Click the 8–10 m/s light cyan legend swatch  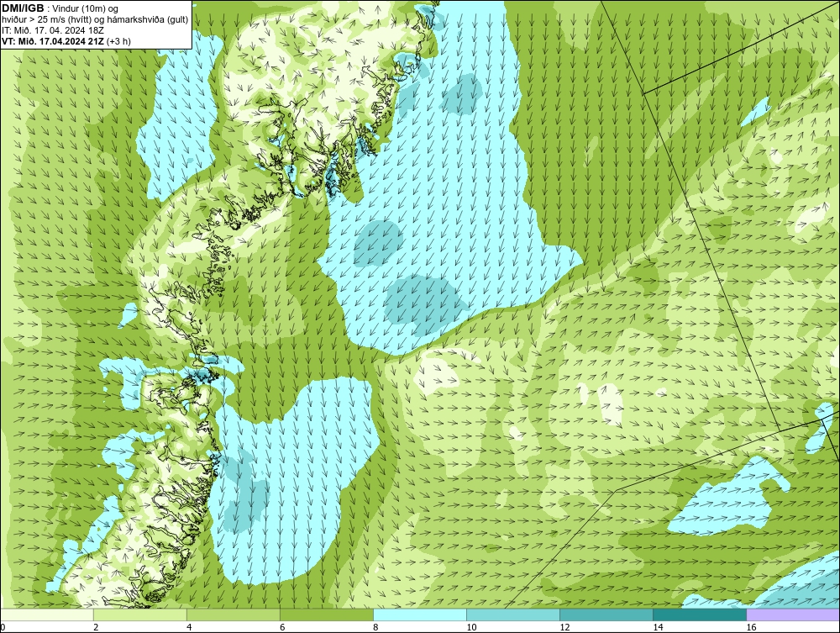pyautogui.click(x=420, y=615)
